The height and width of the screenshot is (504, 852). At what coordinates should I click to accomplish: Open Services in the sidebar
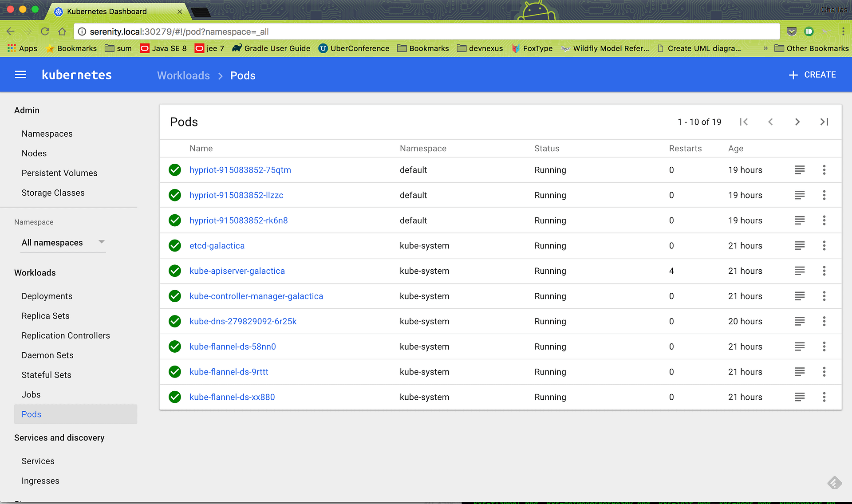click(38, 461)
